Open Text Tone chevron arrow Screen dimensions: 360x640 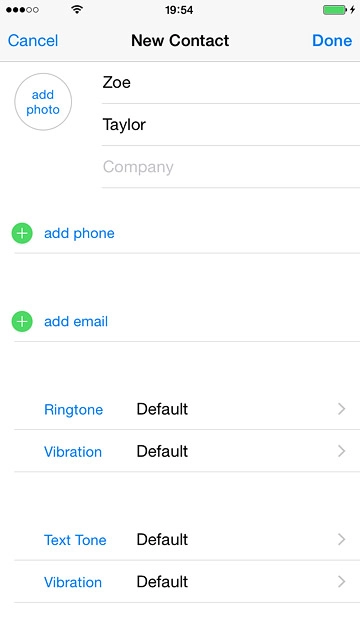pyautogui.click(x=342, y=540)
